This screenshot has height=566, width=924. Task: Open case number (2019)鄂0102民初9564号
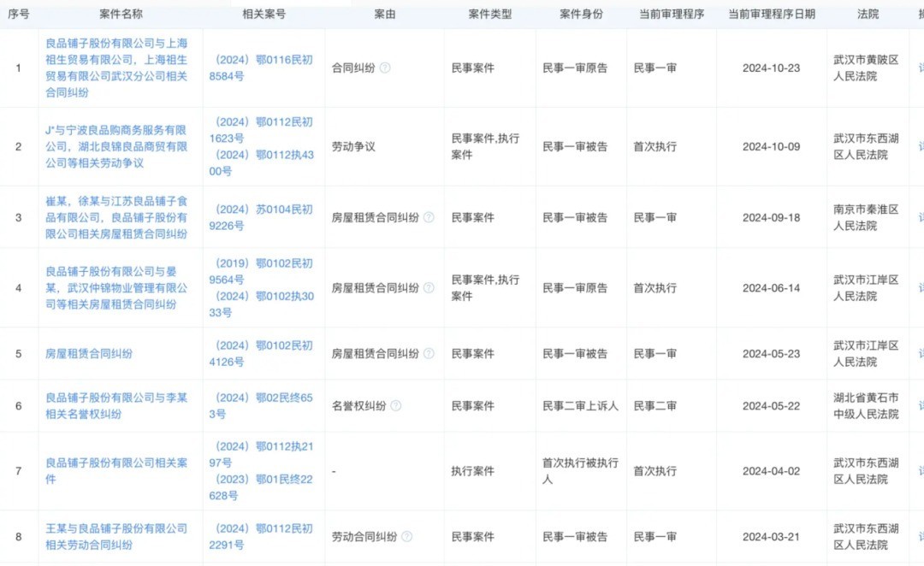(261, 272)
